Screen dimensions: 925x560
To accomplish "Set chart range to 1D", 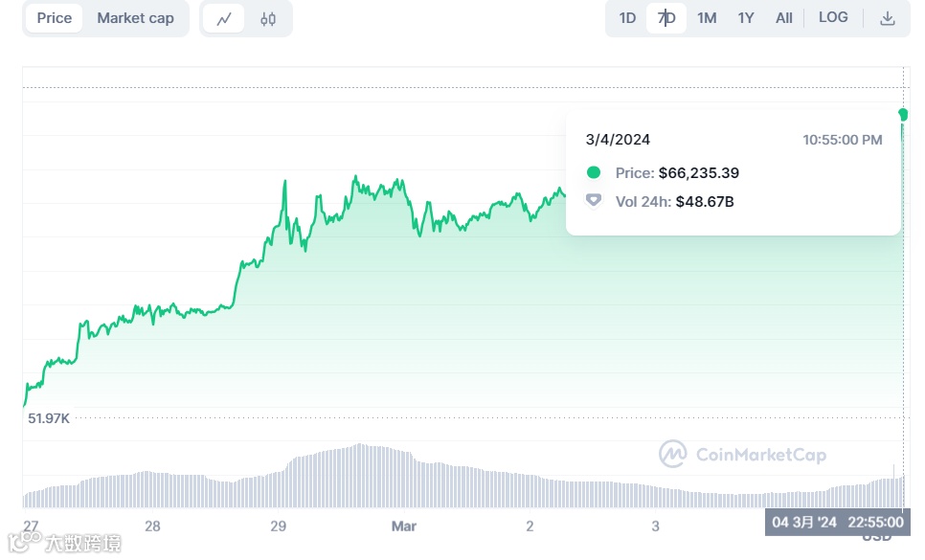I will point(627,18).
